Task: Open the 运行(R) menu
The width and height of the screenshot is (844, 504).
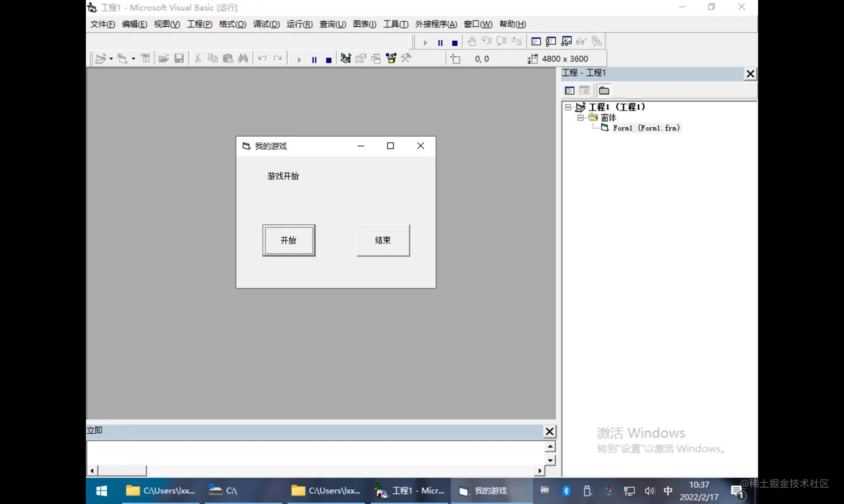Action: click(300, 24)
